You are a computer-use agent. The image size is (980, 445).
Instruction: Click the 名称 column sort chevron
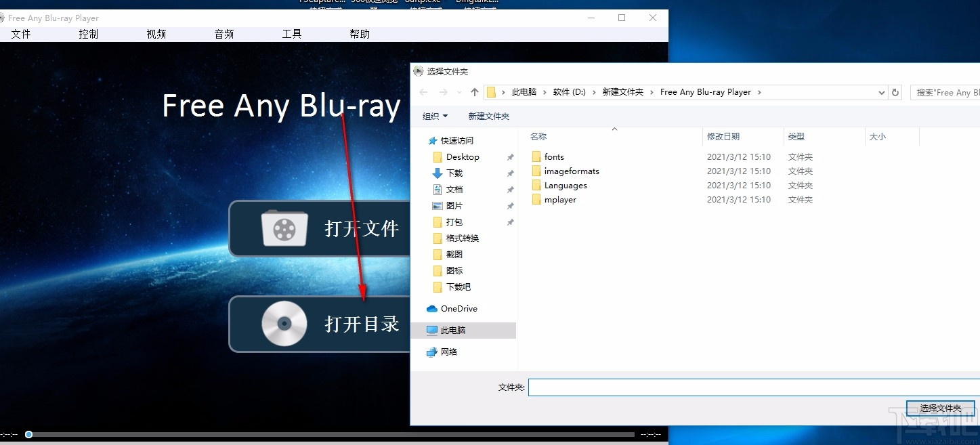point(615,129)
